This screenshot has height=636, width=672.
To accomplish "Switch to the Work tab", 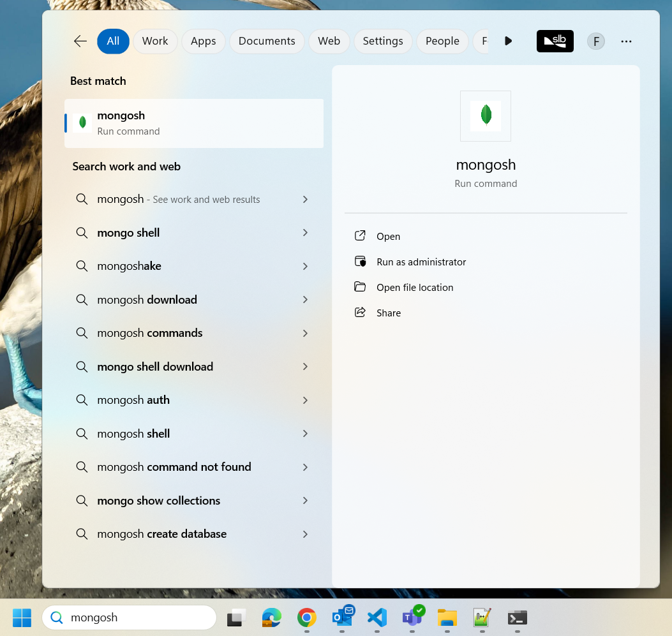I will 155,41.
